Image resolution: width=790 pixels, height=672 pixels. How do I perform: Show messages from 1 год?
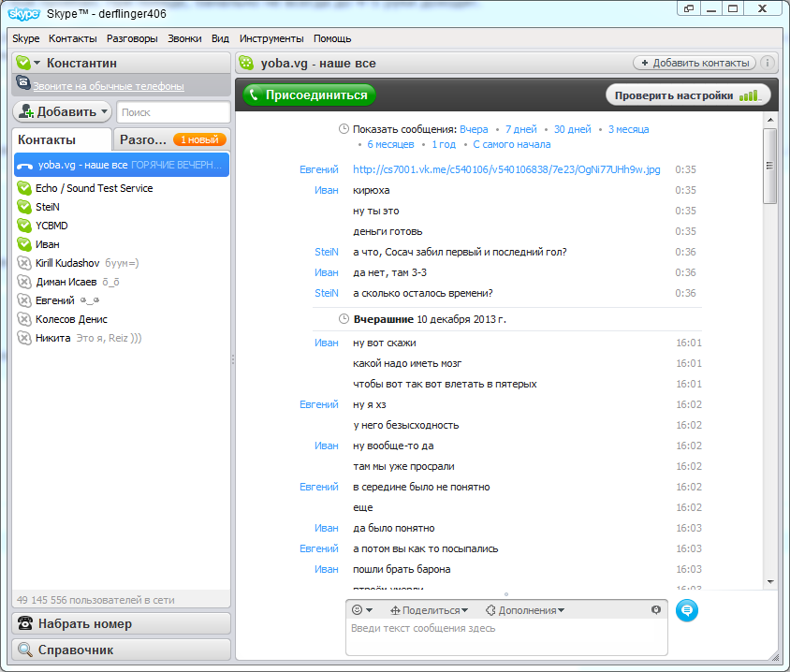point(444,144)
